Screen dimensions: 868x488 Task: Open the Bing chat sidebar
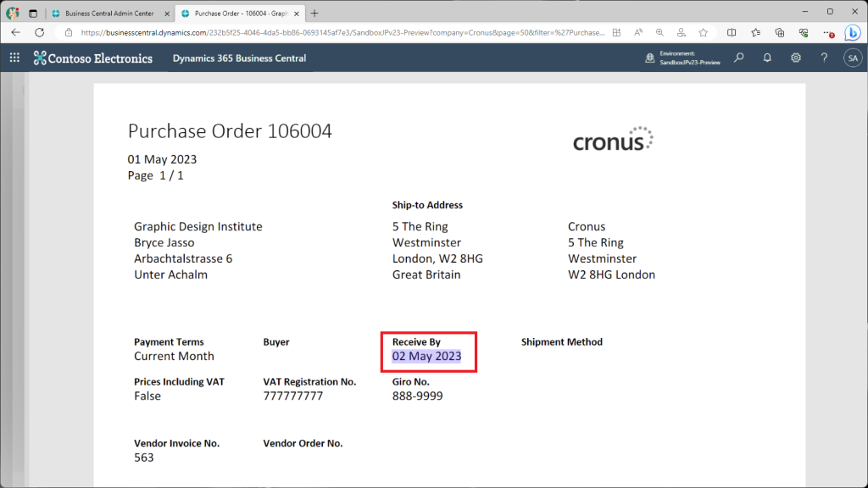pos(853,33)
